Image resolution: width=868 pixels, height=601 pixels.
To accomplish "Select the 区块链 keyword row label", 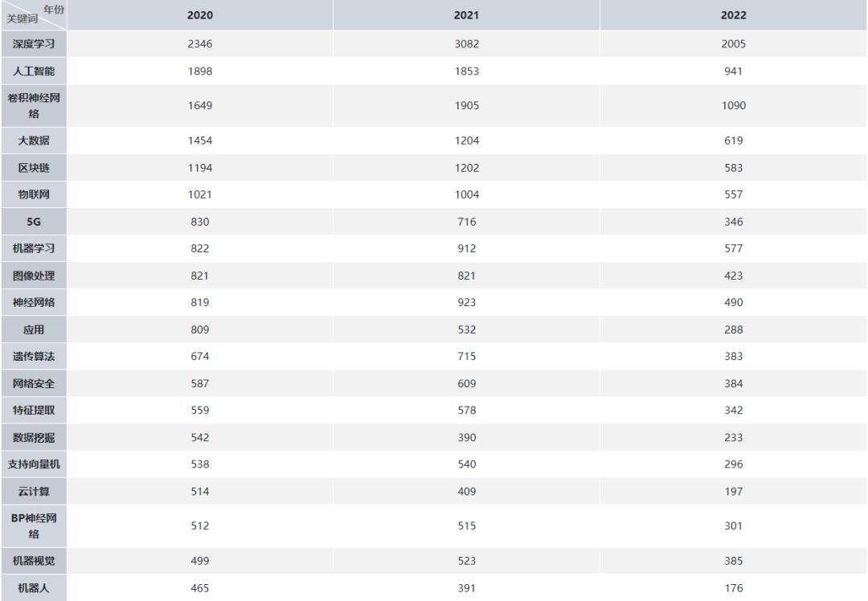I will 34,168.
